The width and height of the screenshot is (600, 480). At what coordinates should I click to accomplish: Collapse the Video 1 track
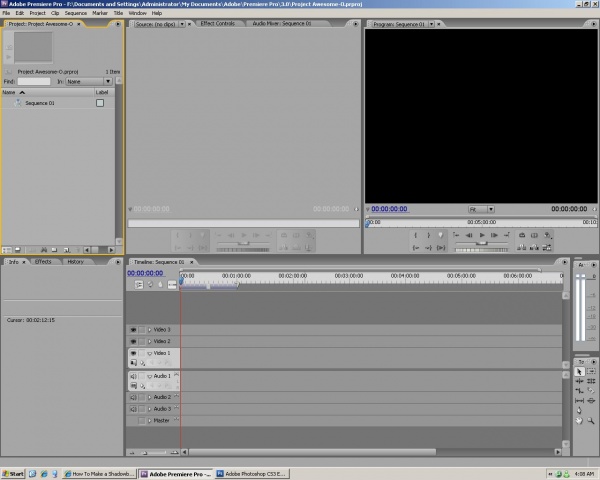click(150, 353)
